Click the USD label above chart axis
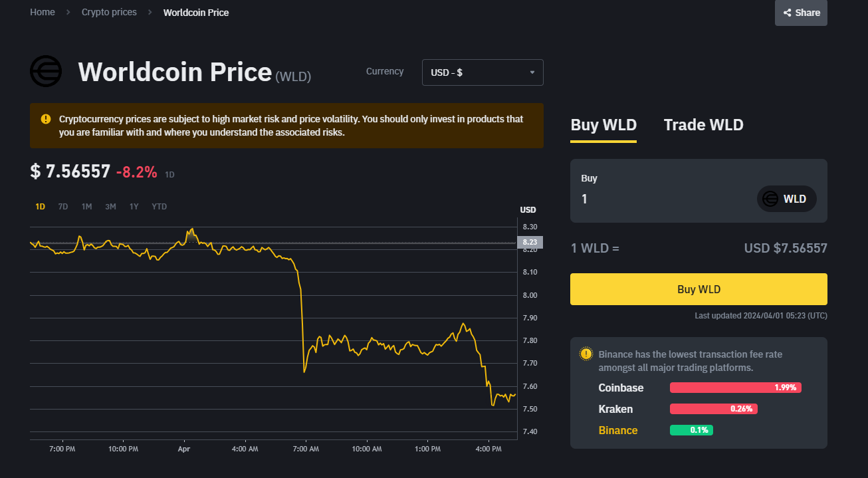868x478 pixels. point(528,210)
